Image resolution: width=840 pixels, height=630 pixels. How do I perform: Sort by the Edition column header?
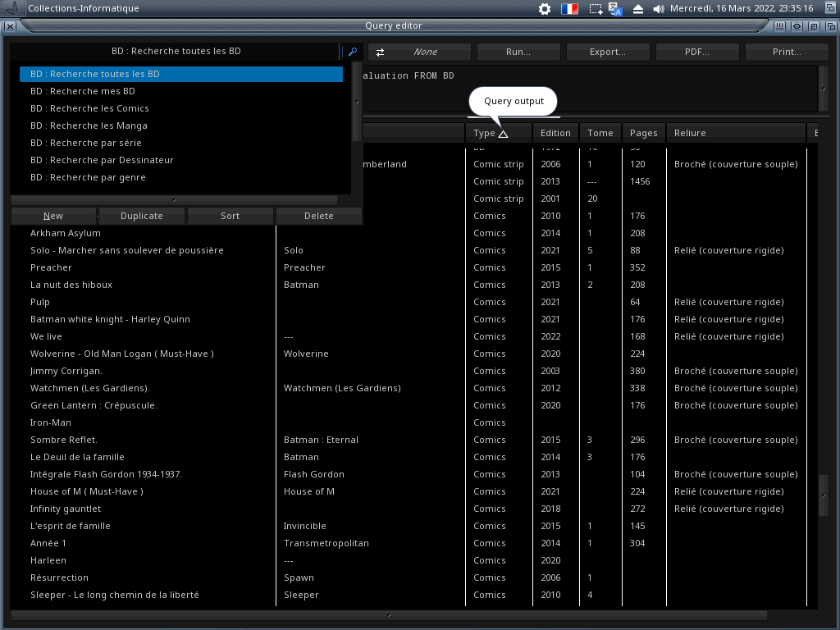[555, 133]
